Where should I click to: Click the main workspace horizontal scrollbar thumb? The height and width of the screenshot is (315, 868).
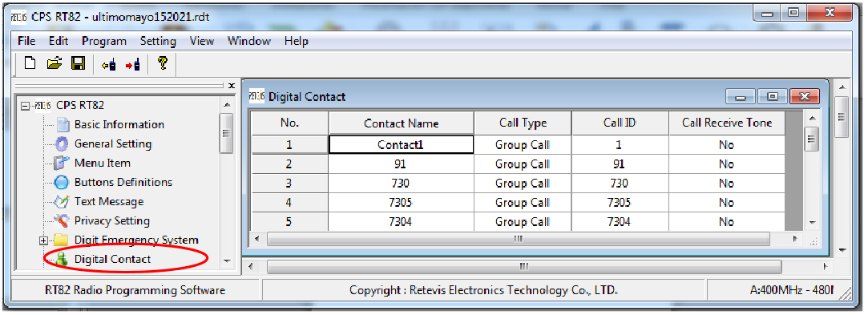524,266
